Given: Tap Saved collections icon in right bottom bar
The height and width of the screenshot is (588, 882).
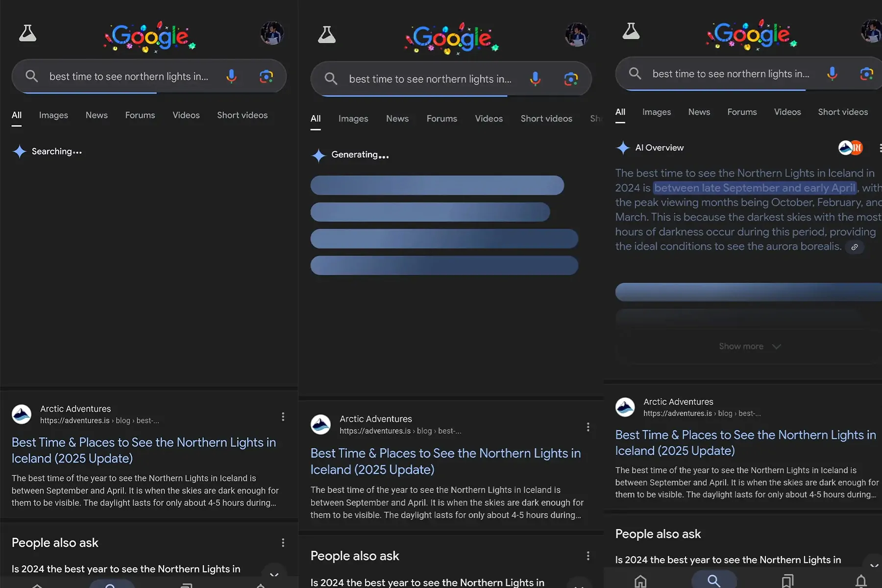Looking at the screenshot, I should click(787, 581).
